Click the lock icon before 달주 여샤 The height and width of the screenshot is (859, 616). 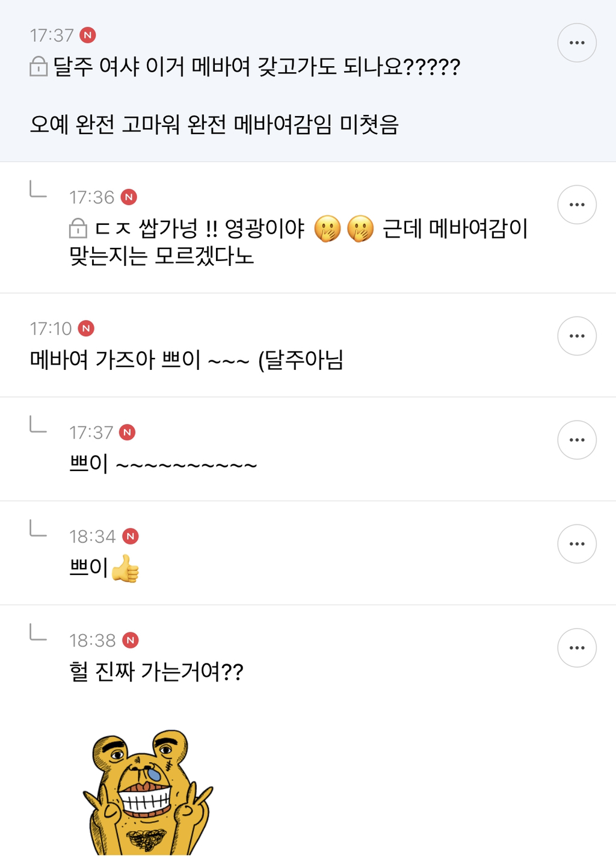[38, 67]
